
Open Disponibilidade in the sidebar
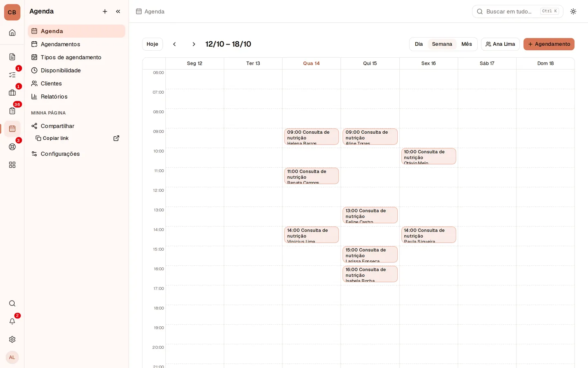76,70
